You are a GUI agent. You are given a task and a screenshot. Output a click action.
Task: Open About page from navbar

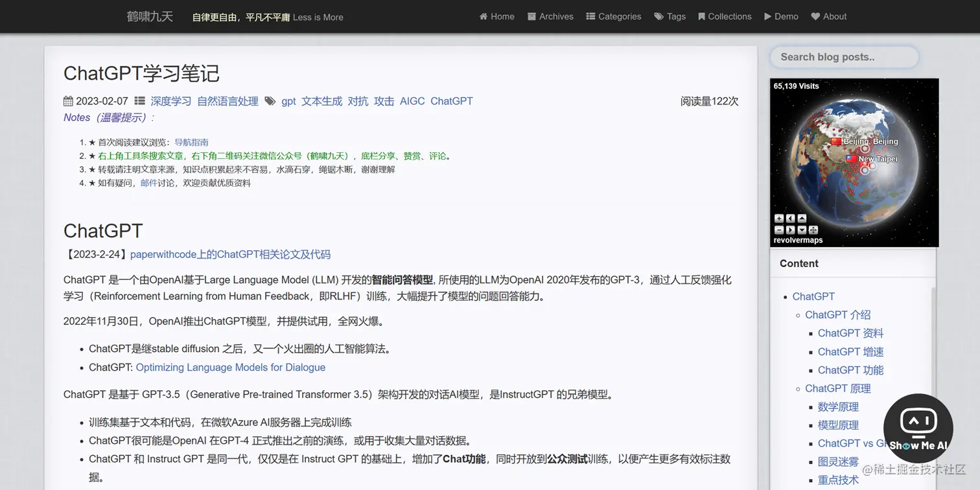[x=829, y=16]
